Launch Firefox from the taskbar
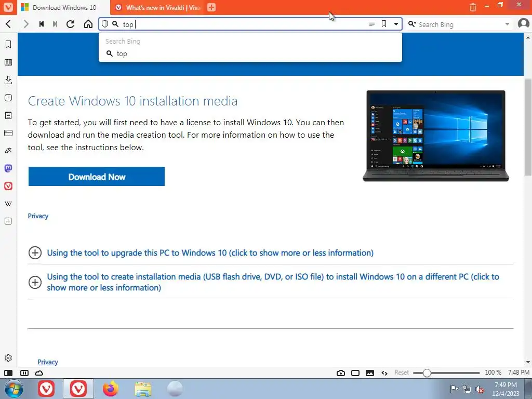Viewport: 532px width, 399px height. tap(111, 389)
